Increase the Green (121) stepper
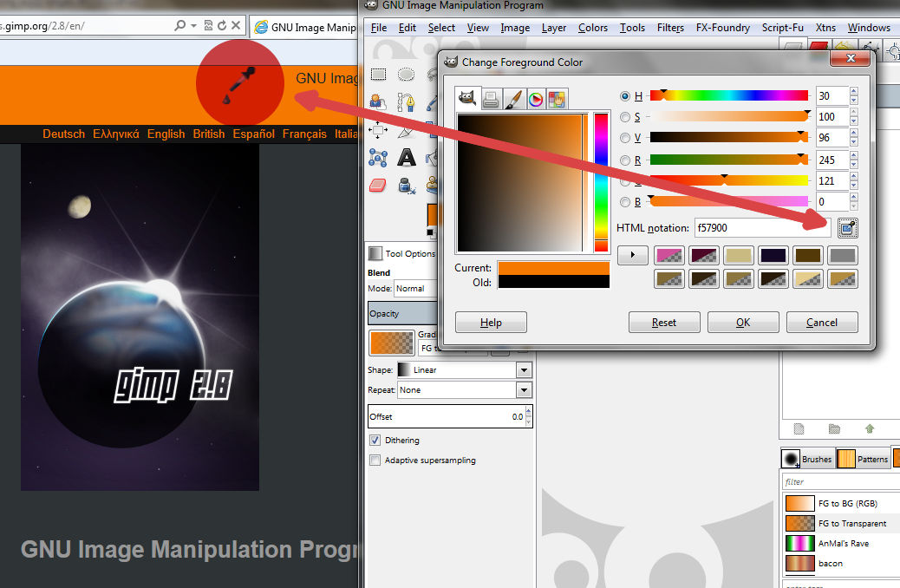The image size is (900, 588). point(853,177)
